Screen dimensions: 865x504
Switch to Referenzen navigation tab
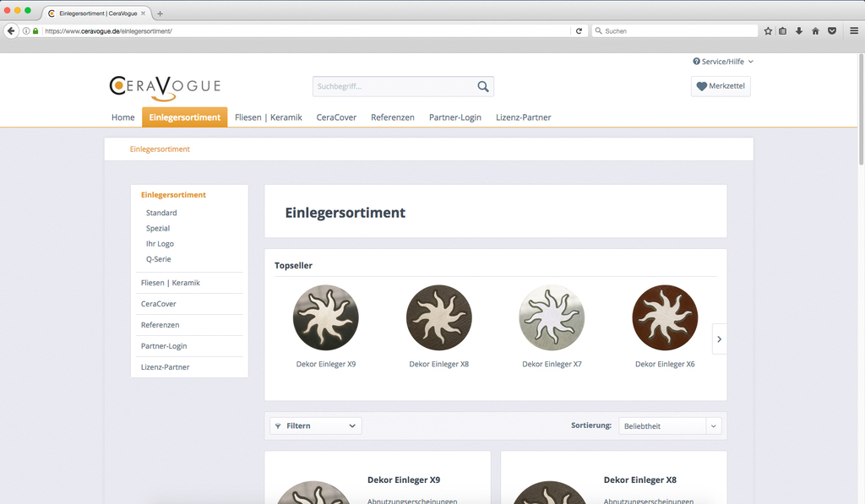[392, 117]
